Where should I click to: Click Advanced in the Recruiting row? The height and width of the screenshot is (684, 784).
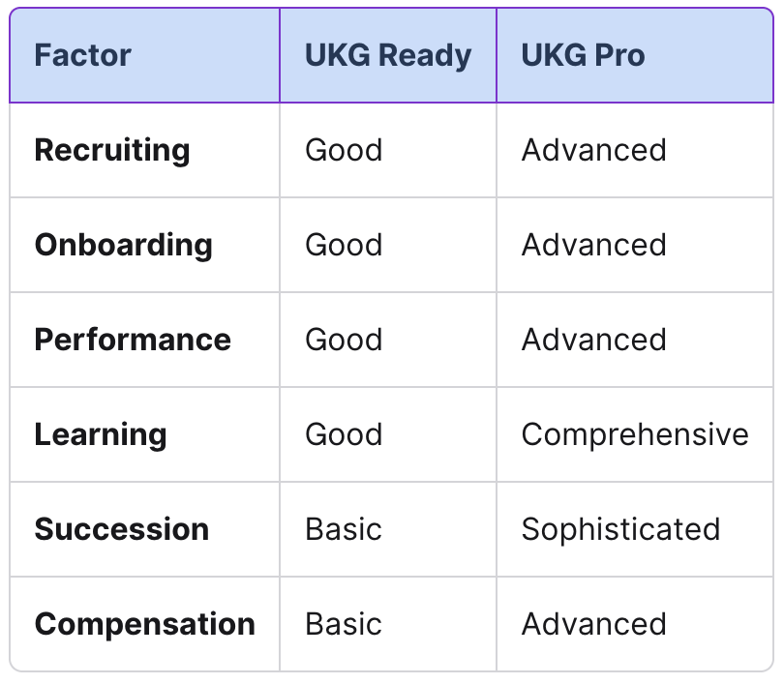[594, 150]
